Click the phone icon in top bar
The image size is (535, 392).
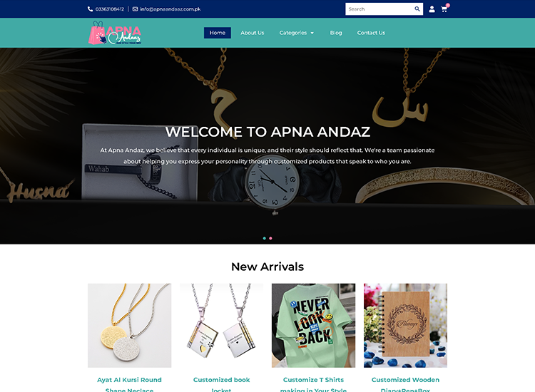click(x=90, y=9)
